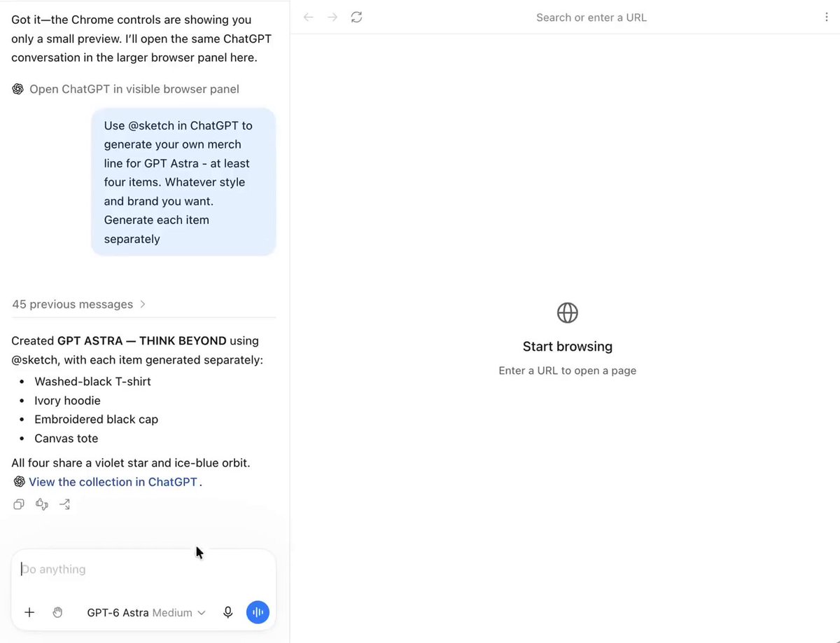Screen dimensions: 840x643
Task: Click the globe Start browsing icon
Action: click(x=567, y=312)
